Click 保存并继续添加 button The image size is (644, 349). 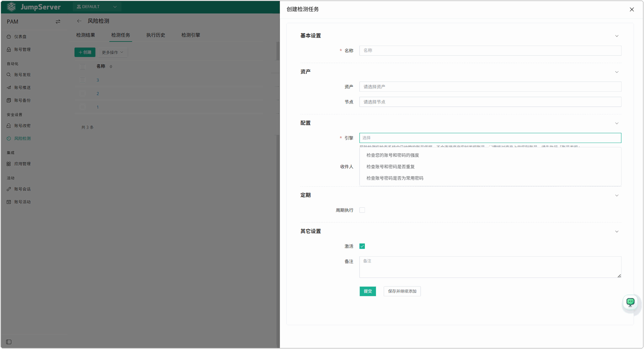point(402,291)
